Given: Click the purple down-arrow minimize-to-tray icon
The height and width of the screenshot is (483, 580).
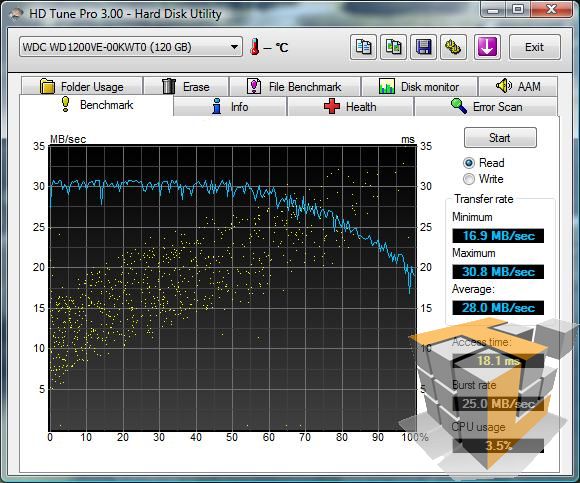Looking at the screenshot, I should coord(487,47).
